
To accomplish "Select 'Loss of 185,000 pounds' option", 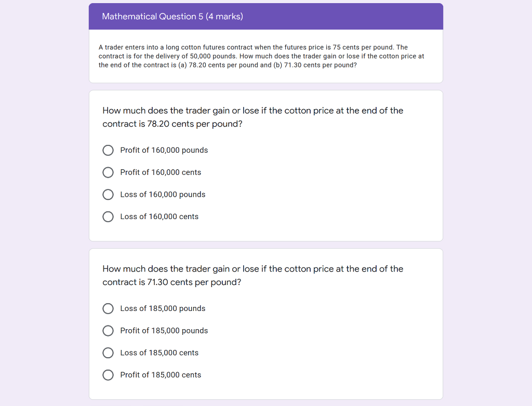I will [163, 308].
